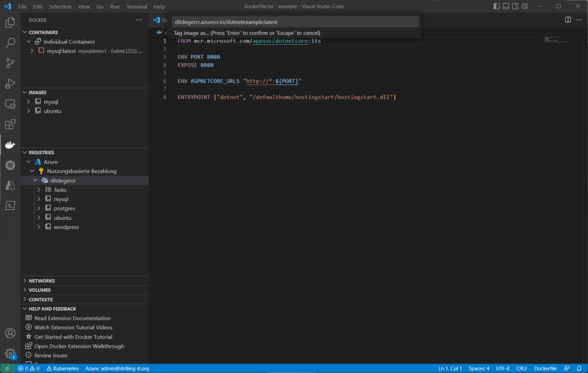The image size is (588, 373).
Task: Click the feedback icon in status bar
Action: click(567, 368)
